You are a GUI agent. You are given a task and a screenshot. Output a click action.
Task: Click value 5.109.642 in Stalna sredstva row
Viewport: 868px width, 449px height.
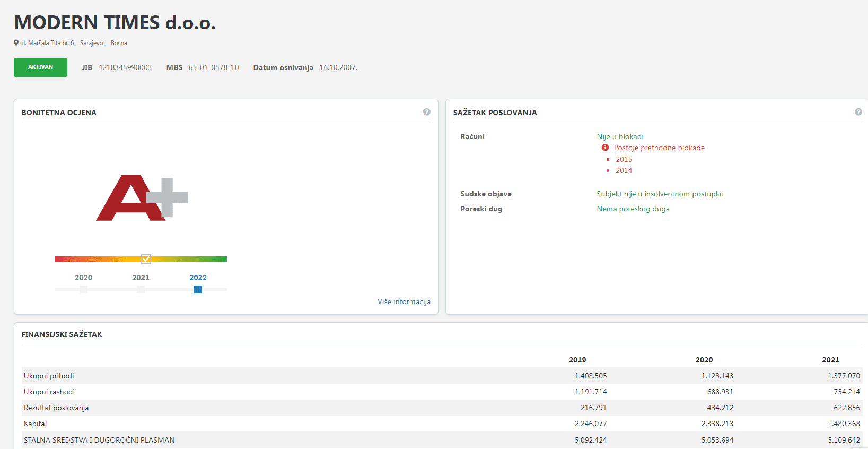click(x=844, y=440)
